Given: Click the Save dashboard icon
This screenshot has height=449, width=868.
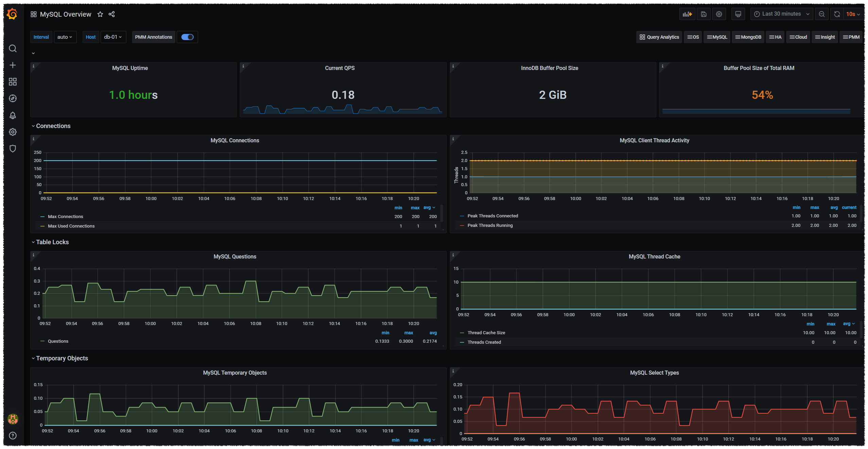Looking at the screenshot, I should click(x=704, y=14).
